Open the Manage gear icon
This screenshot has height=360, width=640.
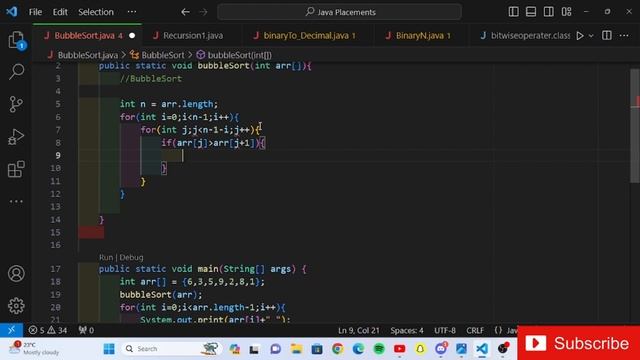16,305
